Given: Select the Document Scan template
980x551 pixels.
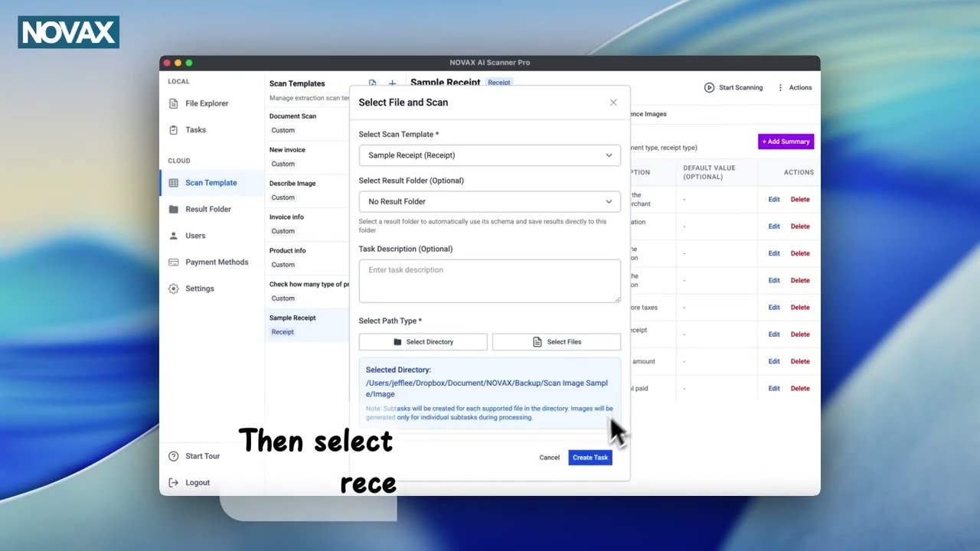Looking at the screenshot, I should (308, 123).
